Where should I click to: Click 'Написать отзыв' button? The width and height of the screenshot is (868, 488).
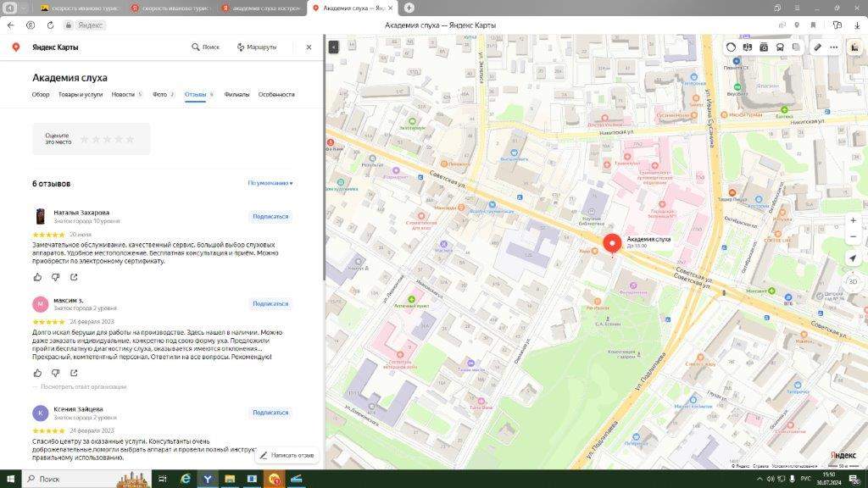pos(286,455)
